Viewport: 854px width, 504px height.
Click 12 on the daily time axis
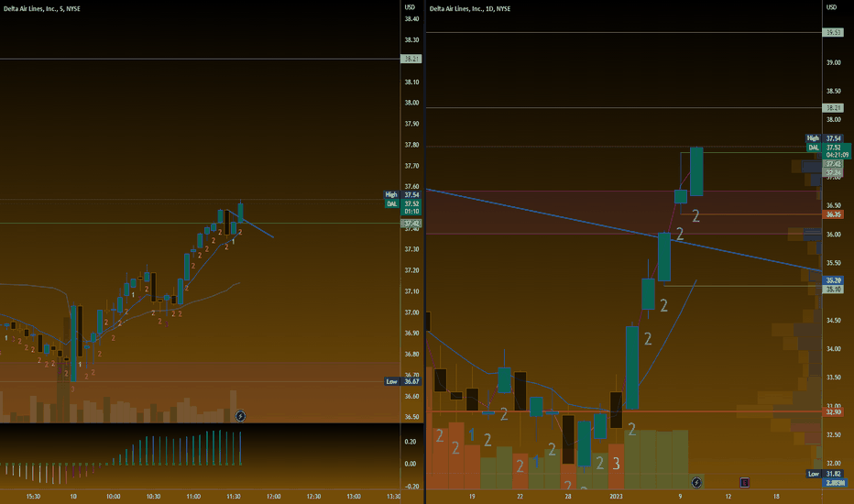pos(728,497)
